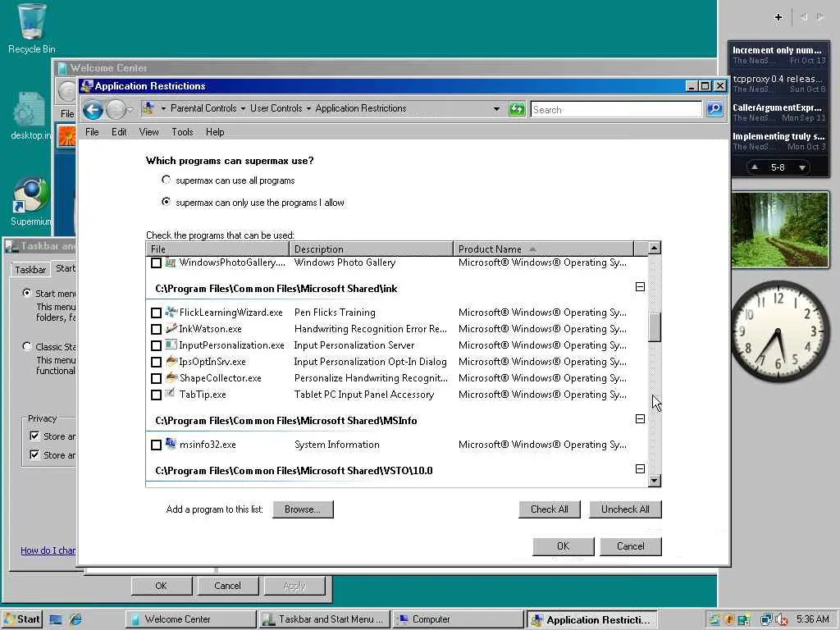Collapse the Microsoft Shared\ink group
This screenshot has width=840, height=630.
point(640,286)
